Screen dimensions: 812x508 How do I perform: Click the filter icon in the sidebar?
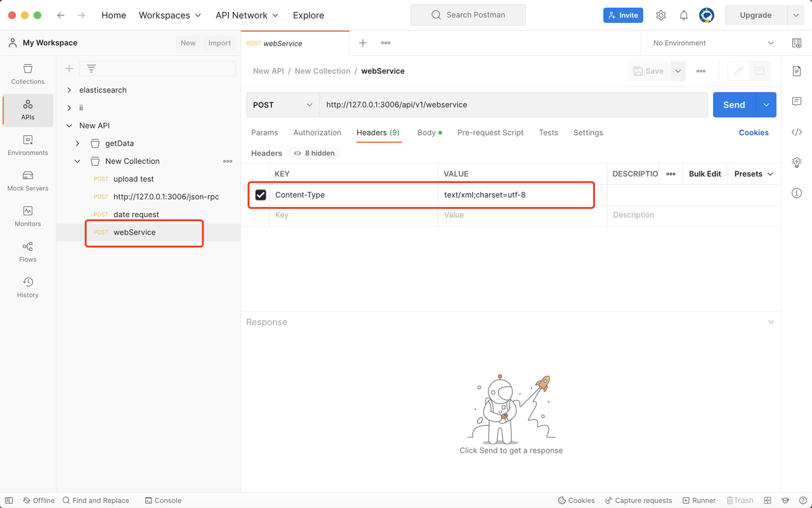[91, 69]
